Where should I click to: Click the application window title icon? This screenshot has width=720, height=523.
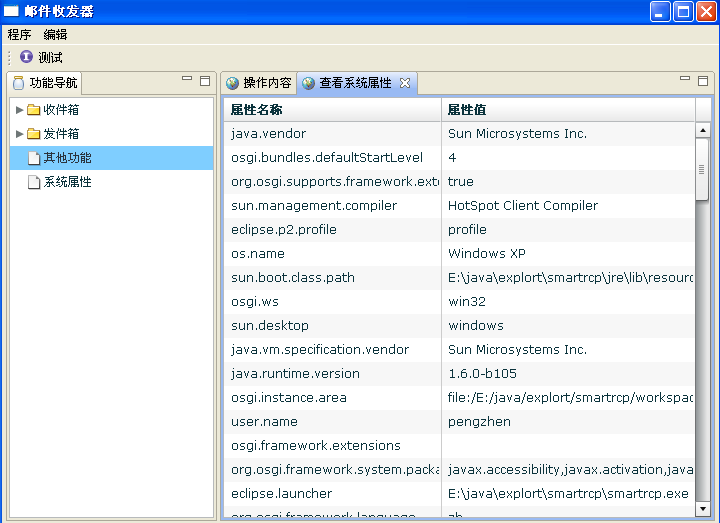(x=11, y=11)
